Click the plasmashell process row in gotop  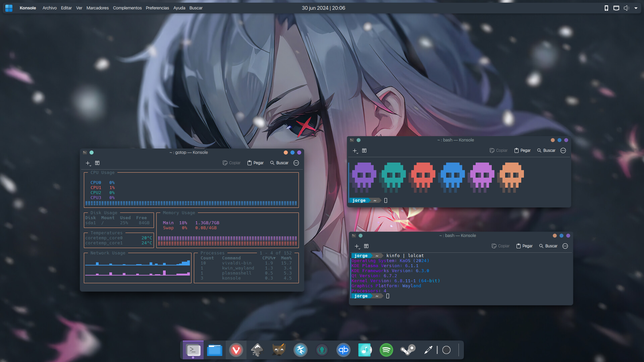246,273
